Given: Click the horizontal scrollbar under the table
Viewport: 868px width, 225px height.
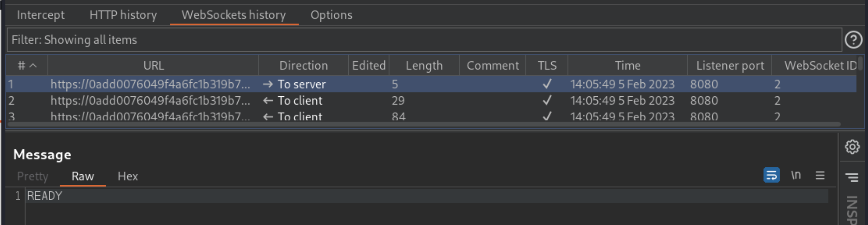Looking at the screenshot, I should coord(424,124).
